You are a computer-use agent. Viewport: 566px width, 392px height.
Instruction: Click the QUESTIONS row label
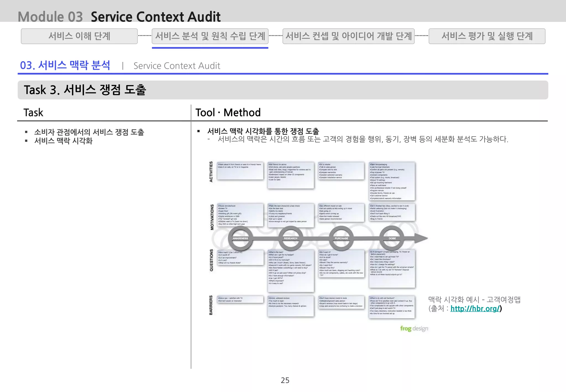point(211,260)
